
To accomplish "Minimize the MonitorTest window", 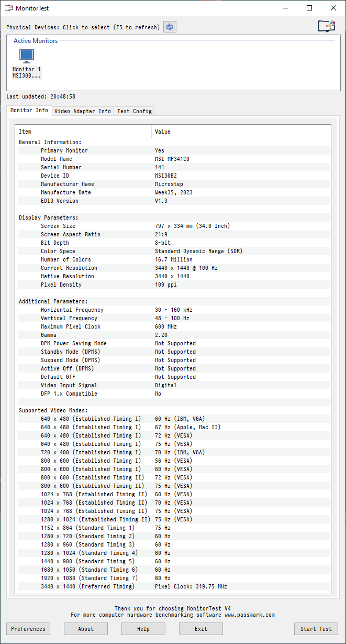I will tap(285, 8).
